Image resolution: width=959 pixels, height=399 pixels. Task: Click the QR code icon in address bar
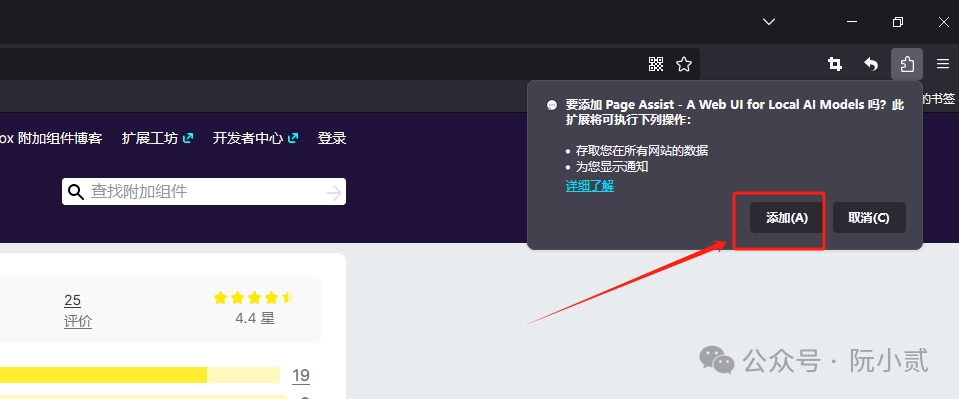click(656, 64)
